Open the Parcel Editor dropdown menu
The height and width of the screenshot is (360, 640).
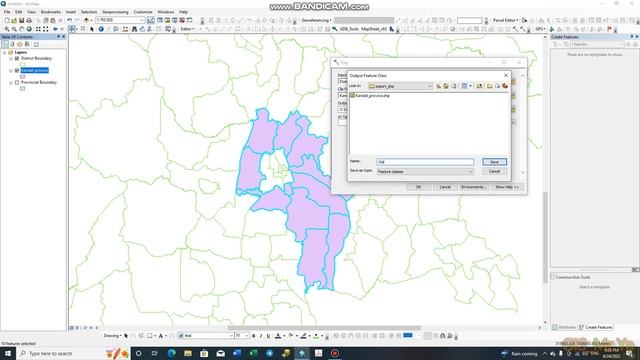point(505,20)
